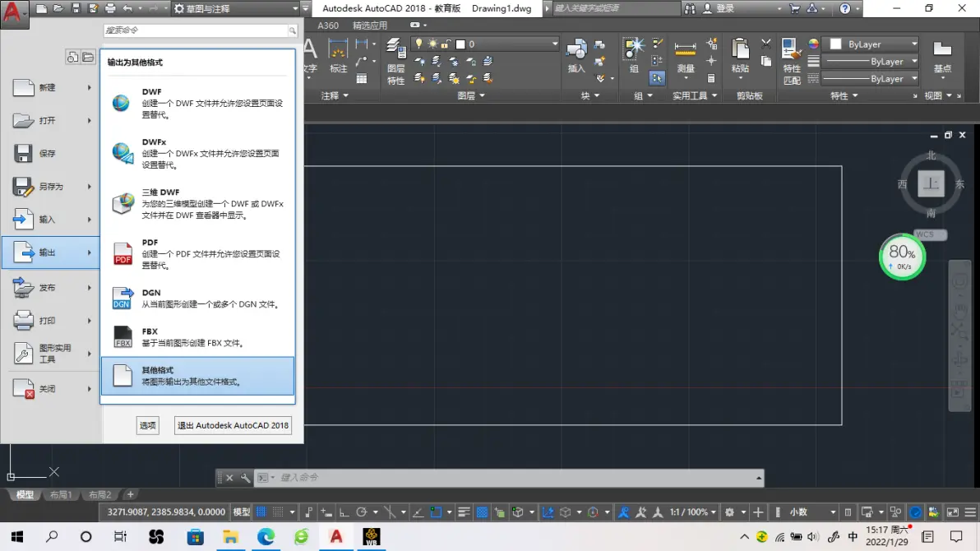Click the quick access Plot printer icon

110,9
